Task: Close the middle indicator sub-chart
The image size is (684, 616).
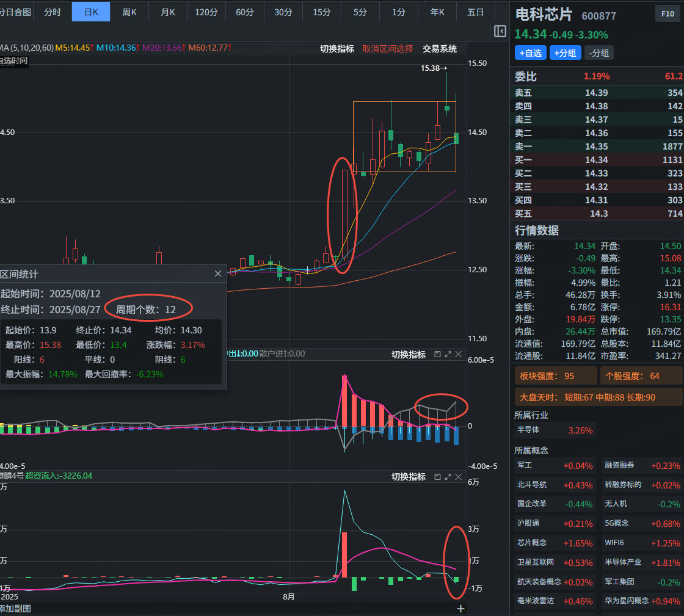Action: 458,354
